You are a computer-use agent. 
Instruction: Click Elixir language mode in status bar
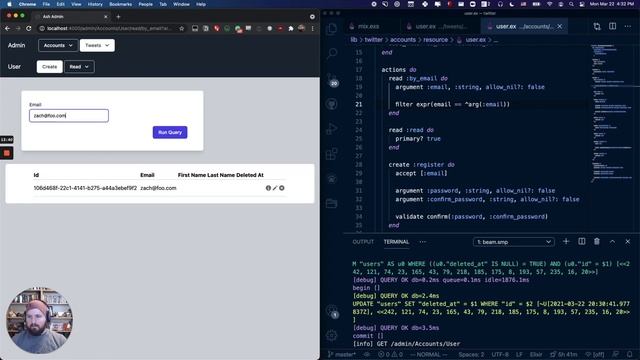(x=536, y=354)
